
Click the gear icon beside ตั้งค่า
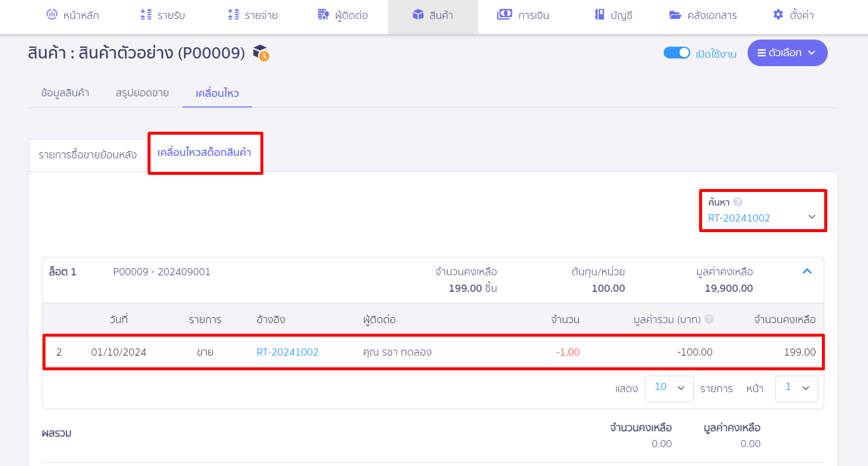pyautogui.click(x=778, y=15)
